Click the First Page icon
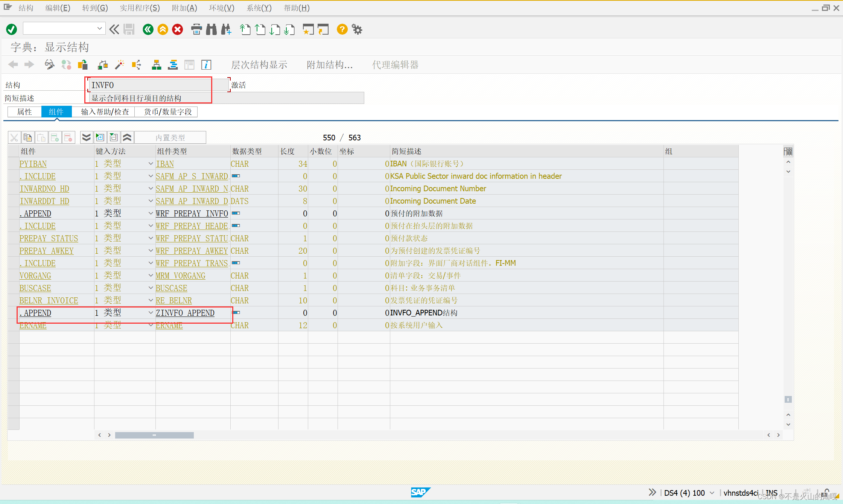Screen dimensions: 843x504 tap(245, 29)
